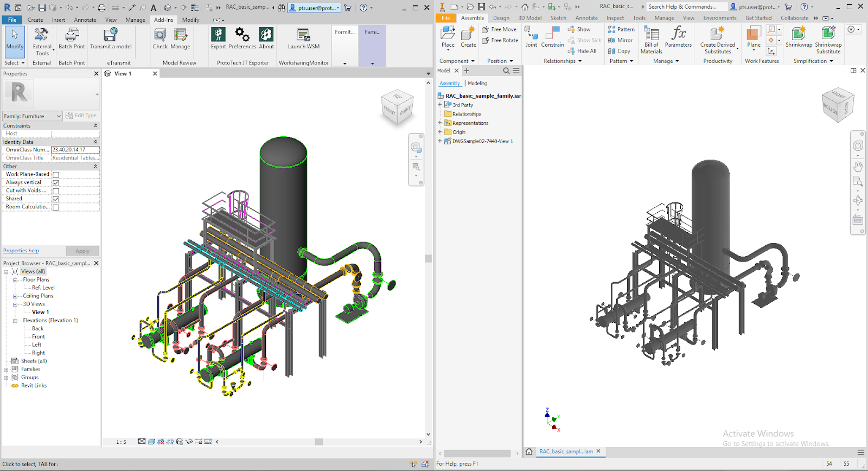This screenshot has height=471, width=868.
Task: Click the Launch WSM icon
Action: point(303,35)
